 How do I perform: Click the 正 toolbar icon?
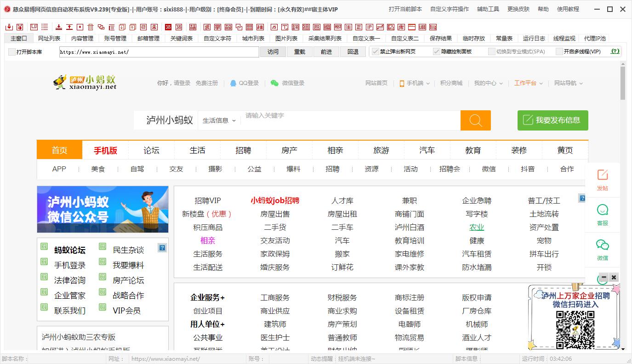point(359,27)
